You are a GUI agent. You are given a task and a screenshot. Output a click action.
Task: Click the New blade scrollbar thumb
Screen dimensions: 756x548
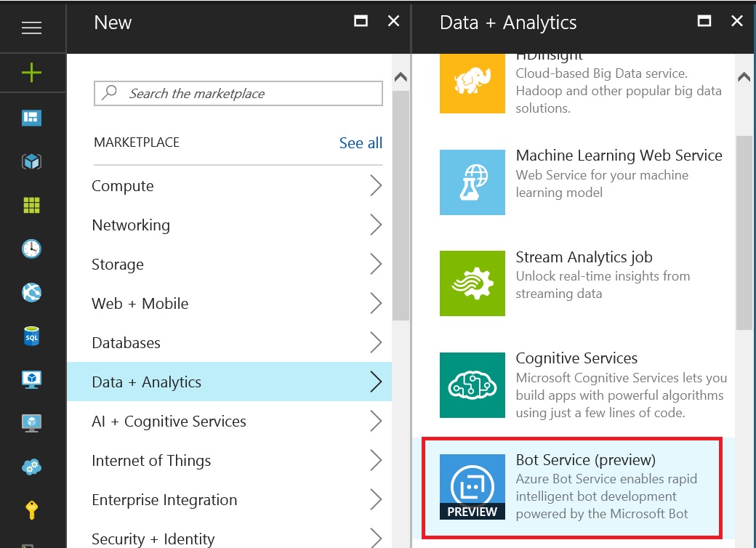coord(401,206)
